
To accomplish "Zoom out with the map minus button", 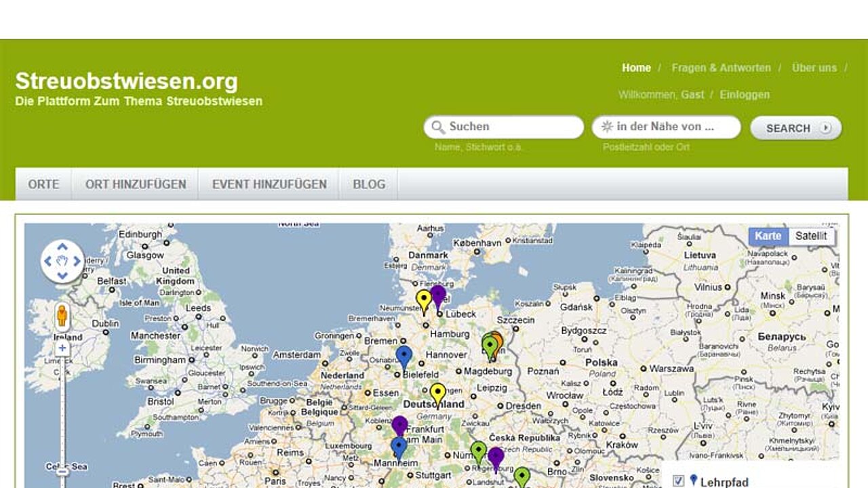I will [62, 472].
